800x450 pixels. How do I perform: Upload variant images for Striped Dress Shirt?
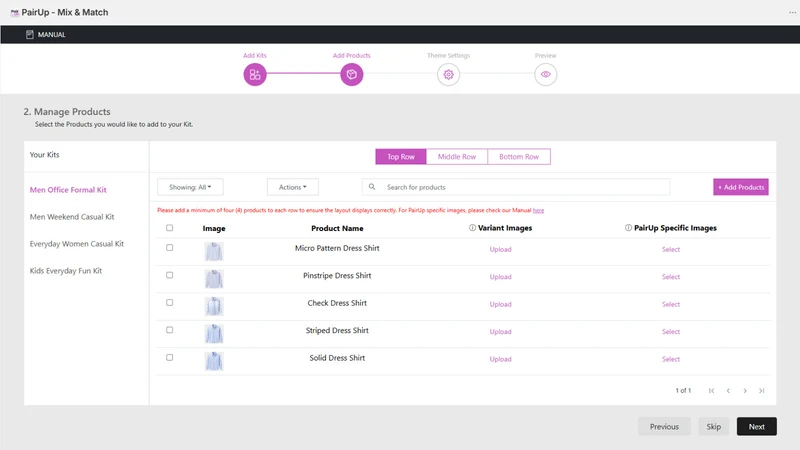click(x=501, y=332)
